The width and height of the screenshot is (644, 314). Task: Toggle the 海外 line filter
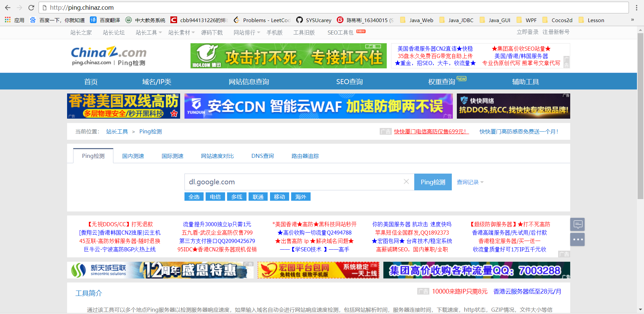(x=301, y=197)
